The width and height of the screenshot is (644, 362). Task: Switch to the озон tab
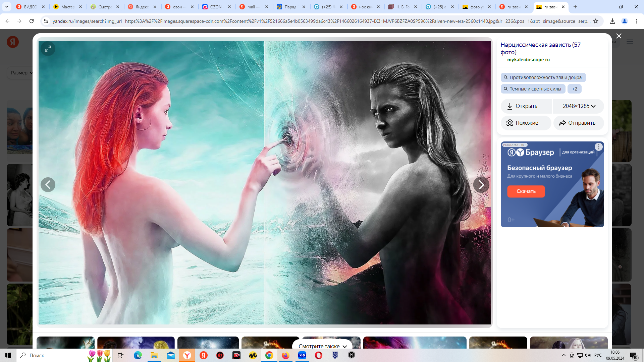(x=180, y=7)
